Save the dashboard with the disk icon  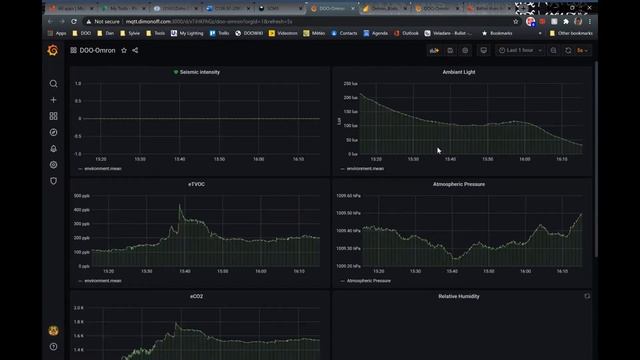click(x=450, y=50)
